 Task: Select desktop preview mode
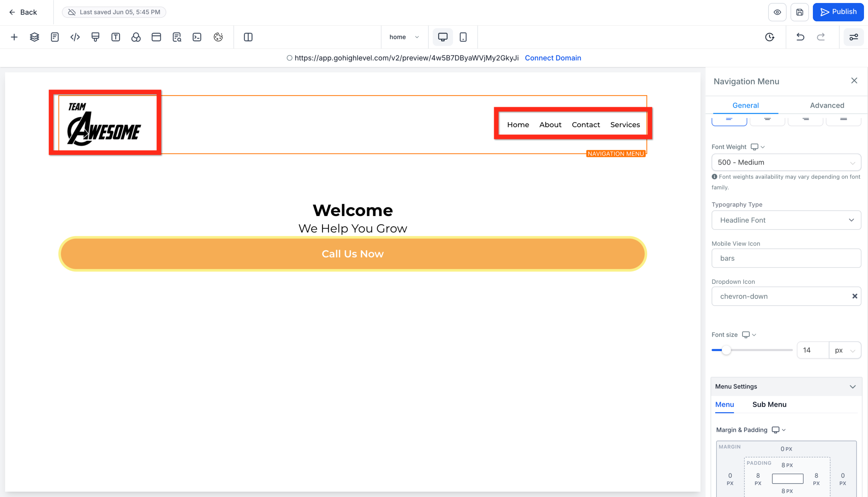(443, 37)
